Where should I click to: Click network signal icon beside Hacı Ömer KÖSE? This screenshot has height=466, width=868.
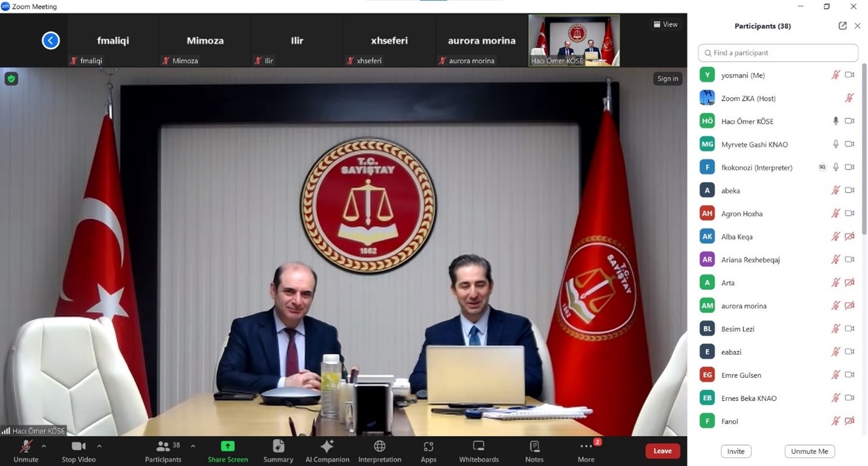tap(6, 431)
